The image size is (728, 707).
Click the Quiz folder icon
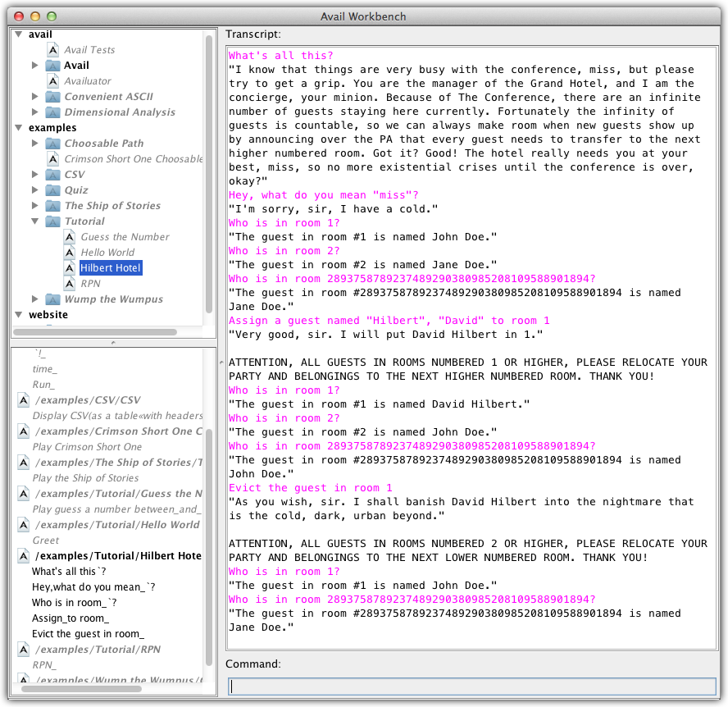53,190
